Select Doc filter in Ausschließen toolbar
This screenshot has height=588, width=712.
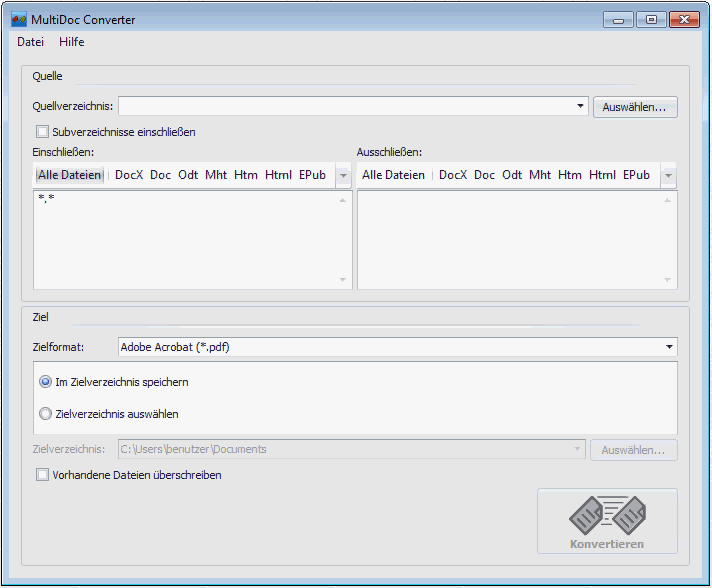(484, 175)
